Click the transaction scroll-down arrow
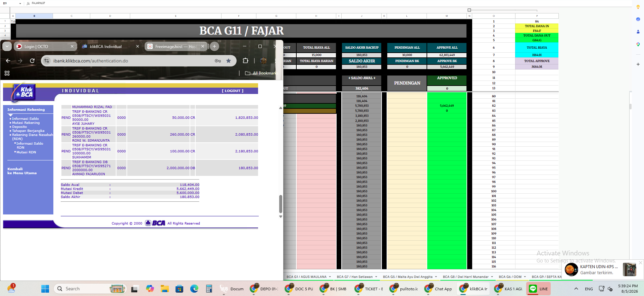644x296 pixels. click(281, 217)
